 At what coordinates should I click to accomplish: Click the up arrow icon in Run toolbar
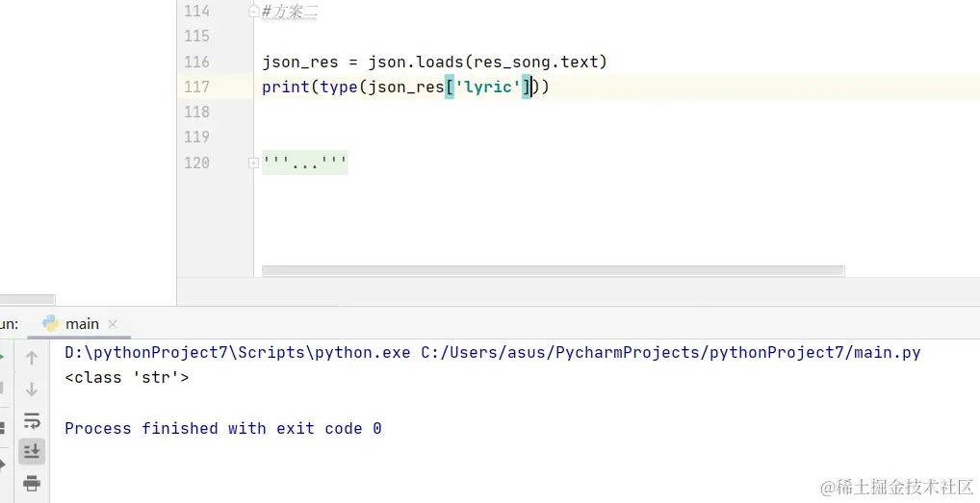[x=31, y=358]
